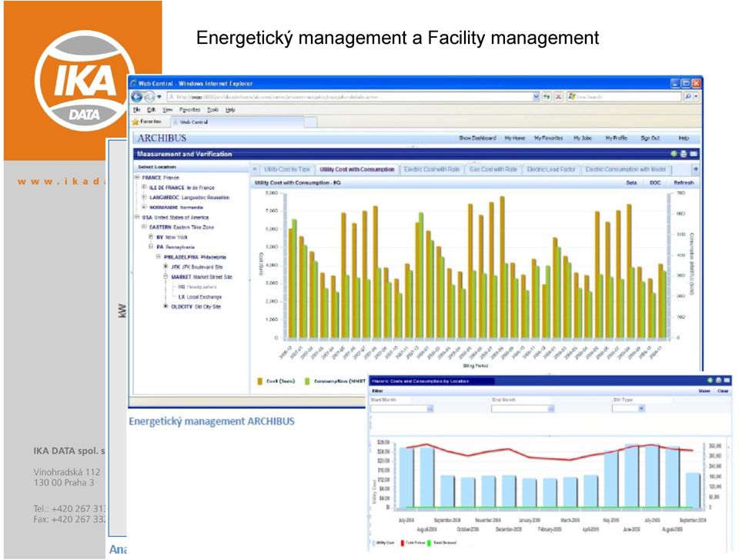Open the search provider dropdown arrow

[x=696, y=97]
